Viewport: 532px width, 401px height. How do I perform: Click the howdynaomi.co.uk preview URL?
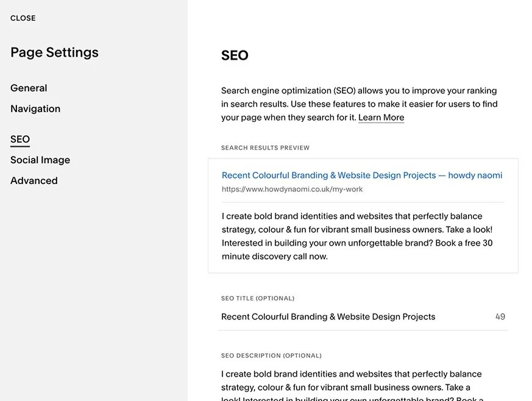click(x=292, y=190)
